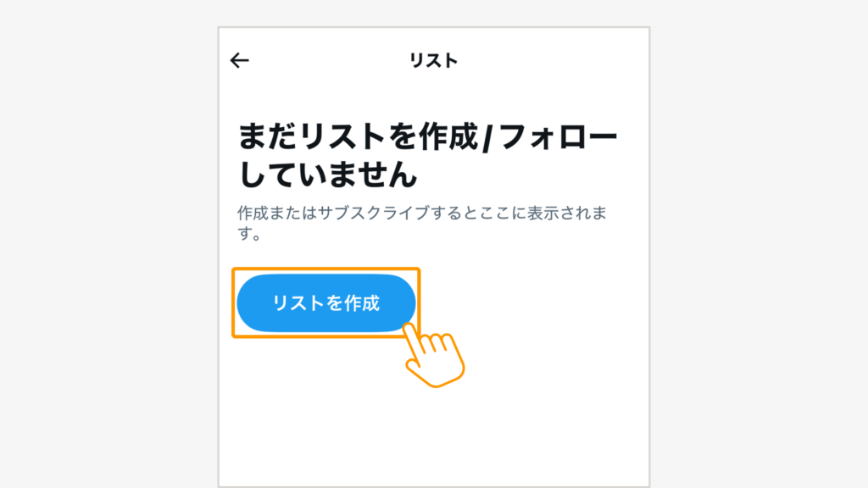
Task: Return to previous screen via arrow icon
Action: tap(240, 60)
